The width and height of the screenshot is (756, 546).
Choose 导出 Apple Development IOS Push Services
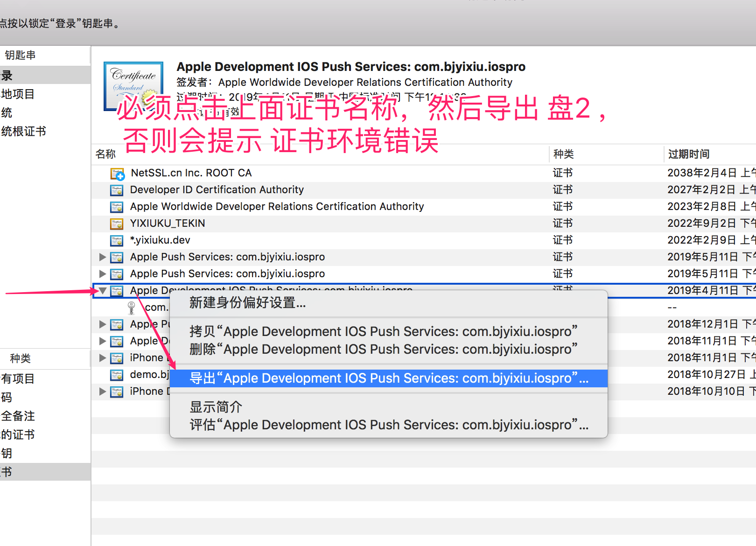coord(389,378)
